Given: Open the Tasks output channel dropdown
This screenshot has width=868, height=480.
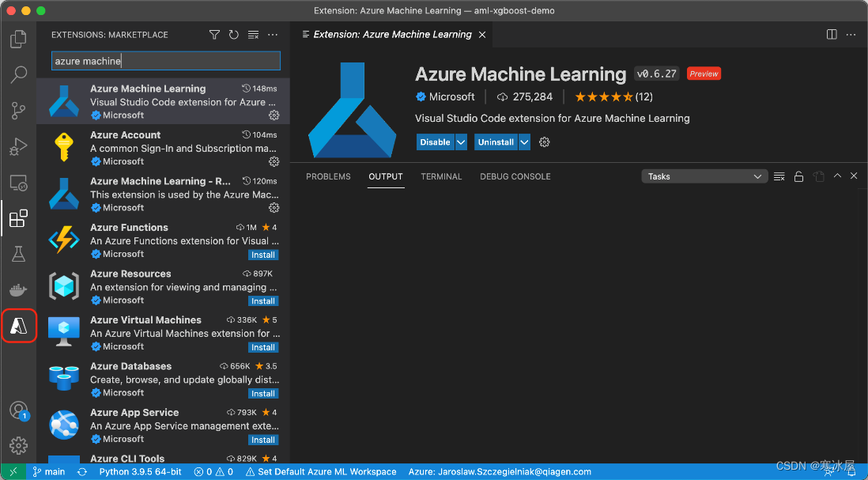Looking at the screenshot, I should coord(704,176).
